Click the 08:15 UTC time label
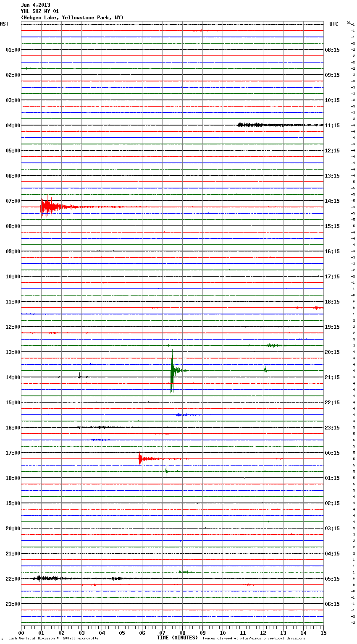 [x=332, y=50]
